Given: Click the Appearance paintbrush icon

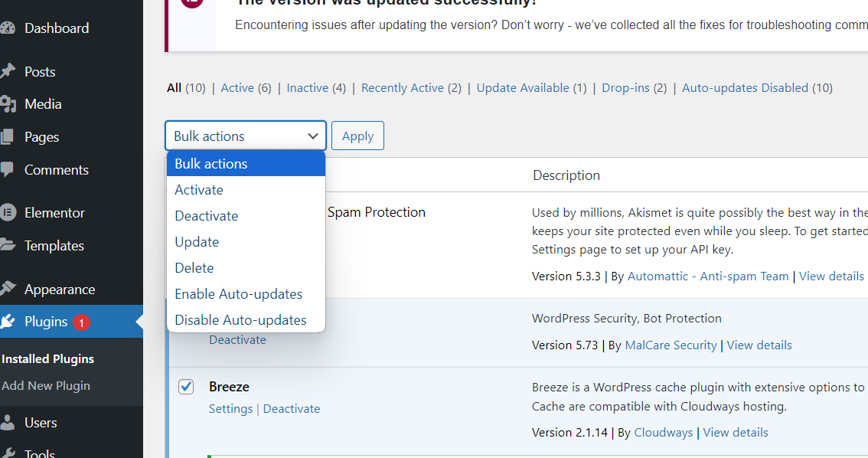Looking at the screenshot, I should click(x=8, y=289).
